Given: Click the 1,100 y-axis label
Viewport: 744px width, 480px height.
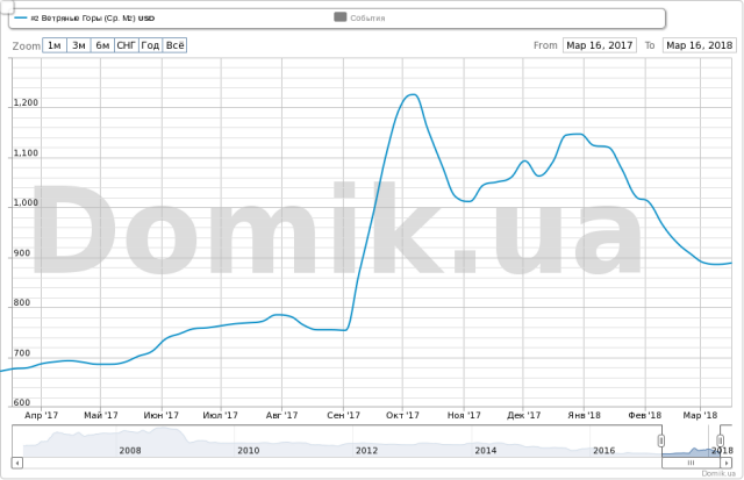Looking at the screenshot, I should pyautogui.click(x=26, y=153).
